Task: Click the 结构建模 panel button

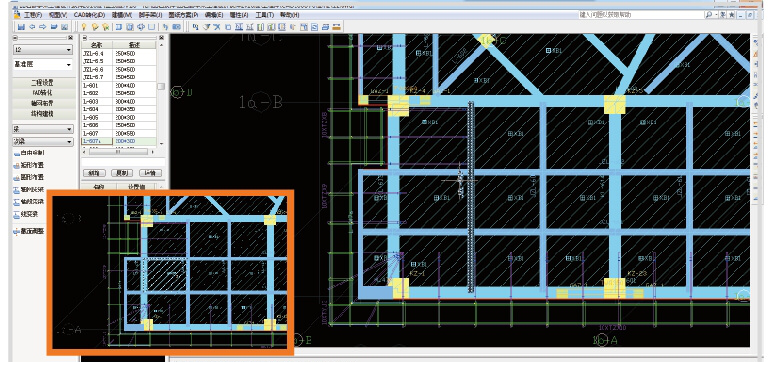Action: pos(43,114)
